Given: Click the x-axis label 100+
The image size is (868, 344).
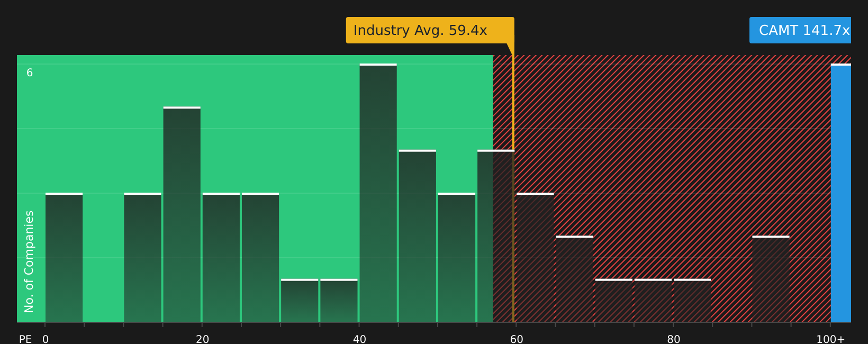Looking at the screenshot, I should [830, 339].
